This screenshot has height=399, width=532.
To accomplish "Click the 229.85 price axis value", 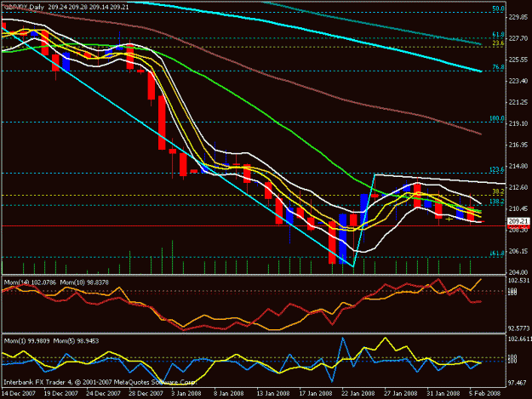I will pos(518,17).
